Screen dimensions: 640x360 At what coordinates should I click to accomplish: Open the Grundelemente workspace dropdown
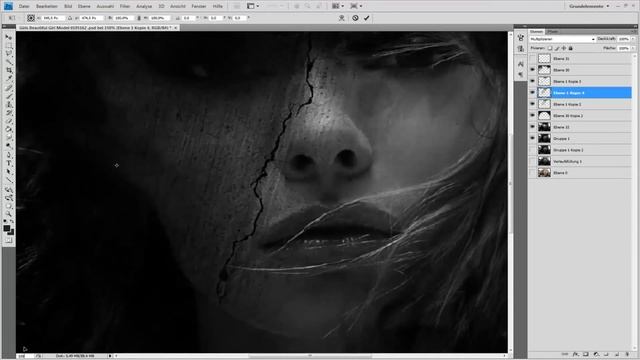(x=589, y=6)
